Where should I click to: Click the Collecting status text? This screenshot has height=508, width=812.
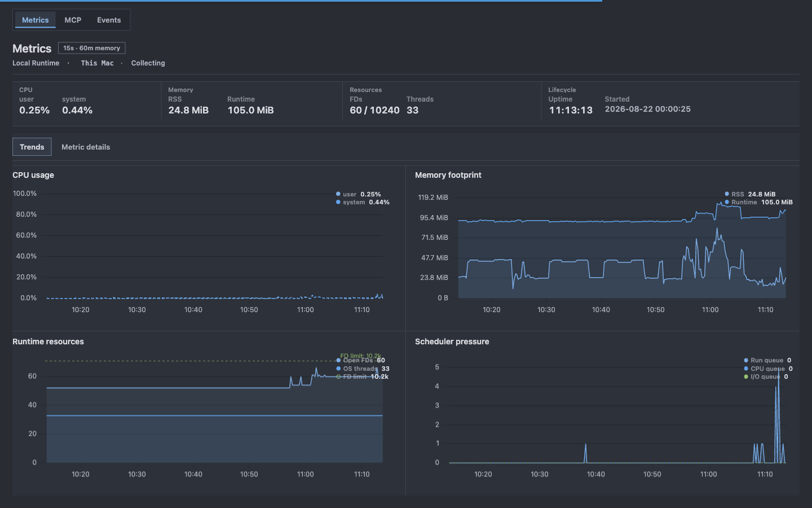148,63
